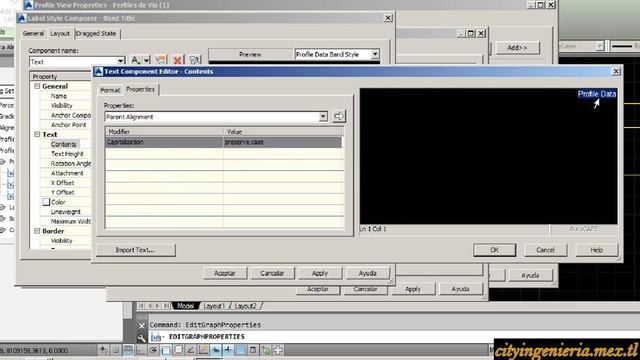The width and height of the screenshot is (640, 360).
Task: Open the Profile Data Band Style preview dropdown
Action: (375, 54)
